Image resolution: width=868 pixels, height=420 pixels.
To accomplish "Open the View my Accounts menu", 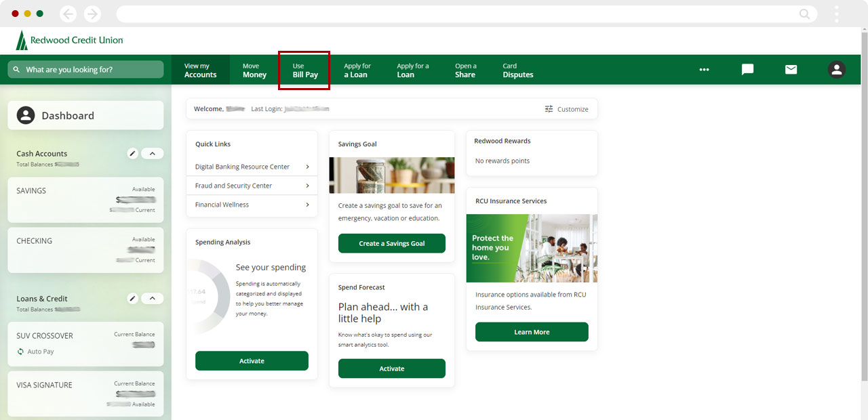I will (200, 70).
